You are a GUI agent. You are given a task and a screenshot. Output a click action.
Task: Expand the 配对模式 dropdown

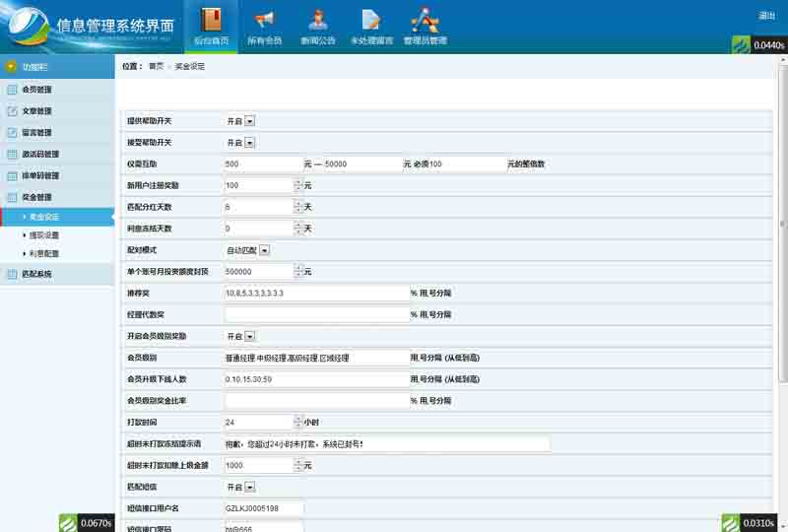(264, 250)
